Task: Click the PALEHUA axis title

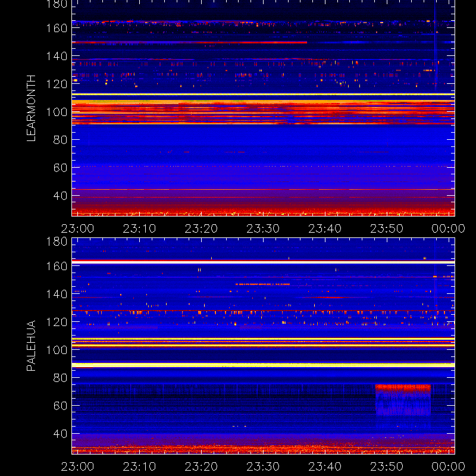Action: 32,346
